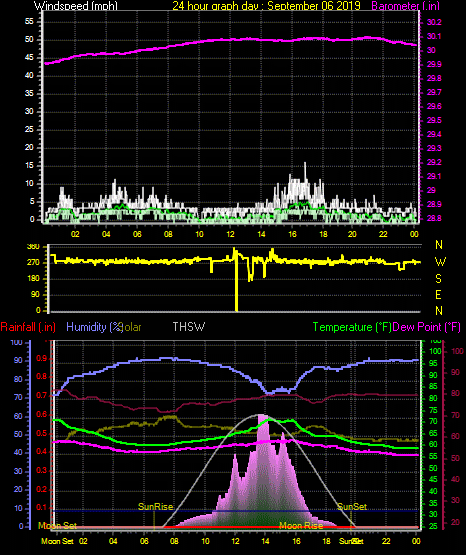The height and width of the screenshot is (555, 466).
Task: Click the THSW legend label
Action: coord(189,326)
